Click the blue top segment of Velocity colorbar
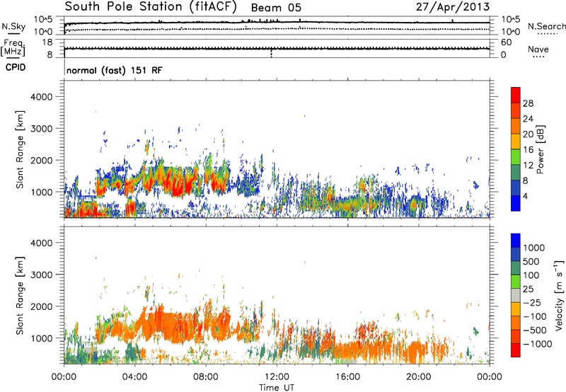This screenshot has height=392, width=566. pos(516,241)
